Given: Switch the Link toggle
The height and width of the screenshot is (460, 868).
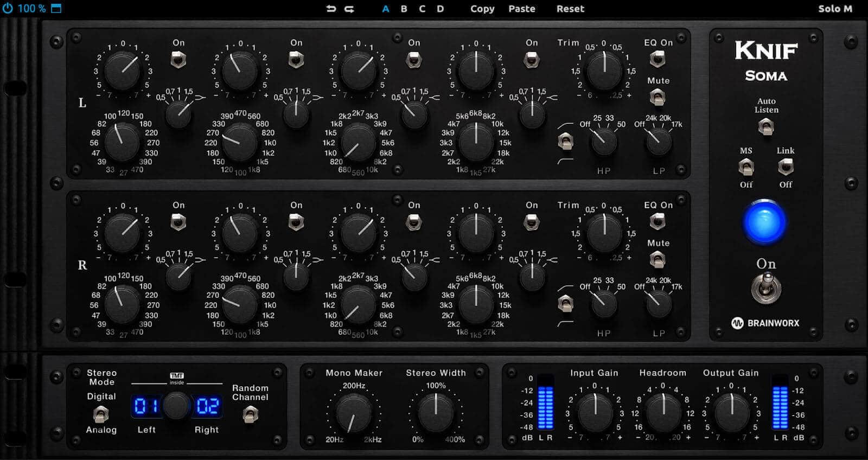Looking at the screenshot, I should 785,167.
